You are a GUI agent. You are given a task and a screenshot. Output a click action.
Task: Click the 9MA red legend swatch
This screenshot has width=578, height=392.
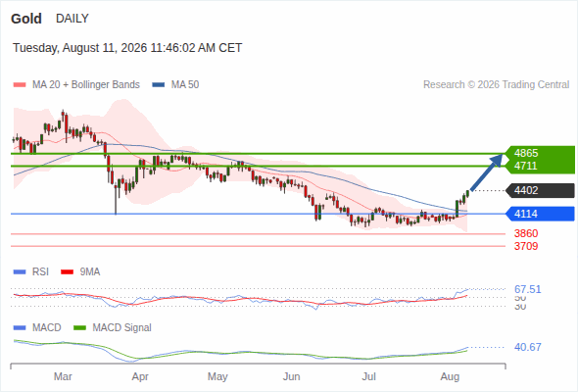coord(67,272)
